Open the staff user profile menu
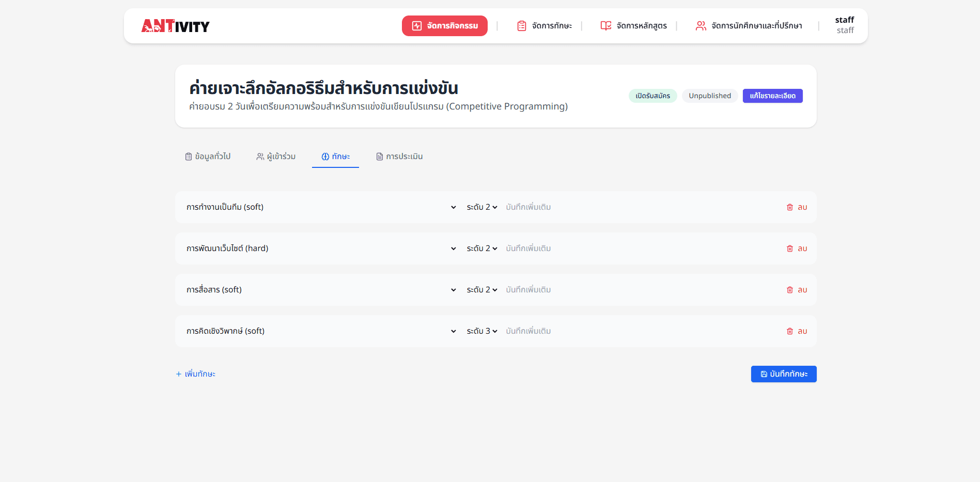The image size is (980, 482). click(844, 25)
